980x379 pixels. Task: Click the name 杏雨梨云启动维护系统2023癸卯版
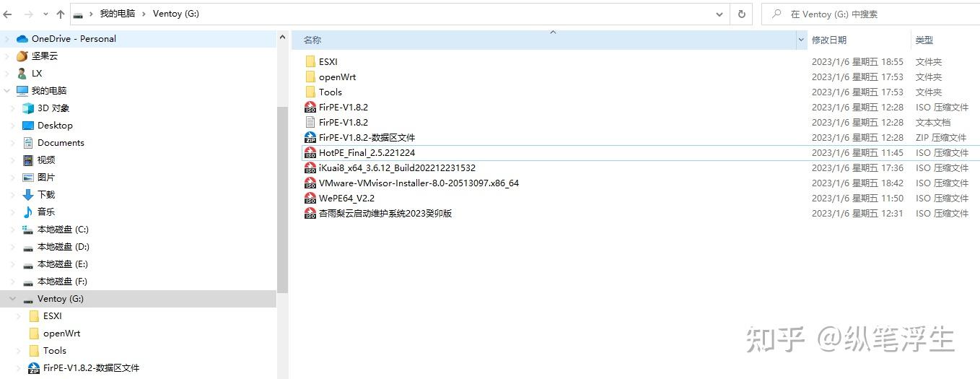point(385,214)
